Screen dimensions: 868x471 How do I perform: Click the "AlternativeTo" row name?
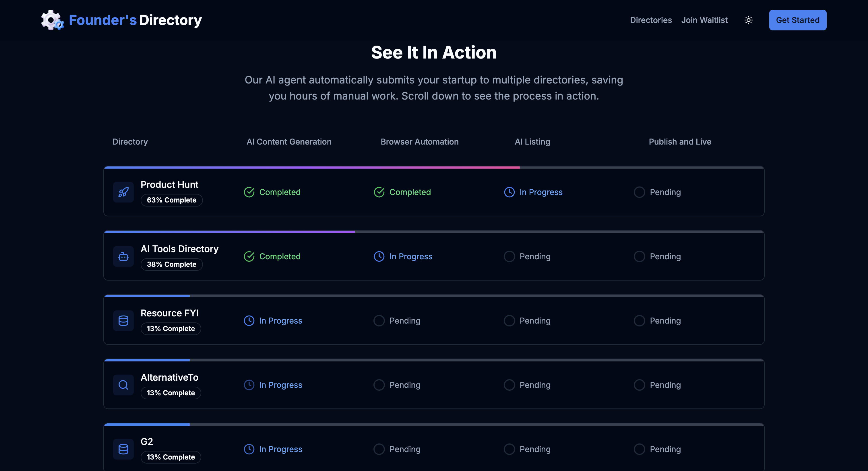[x=169, y=377]
